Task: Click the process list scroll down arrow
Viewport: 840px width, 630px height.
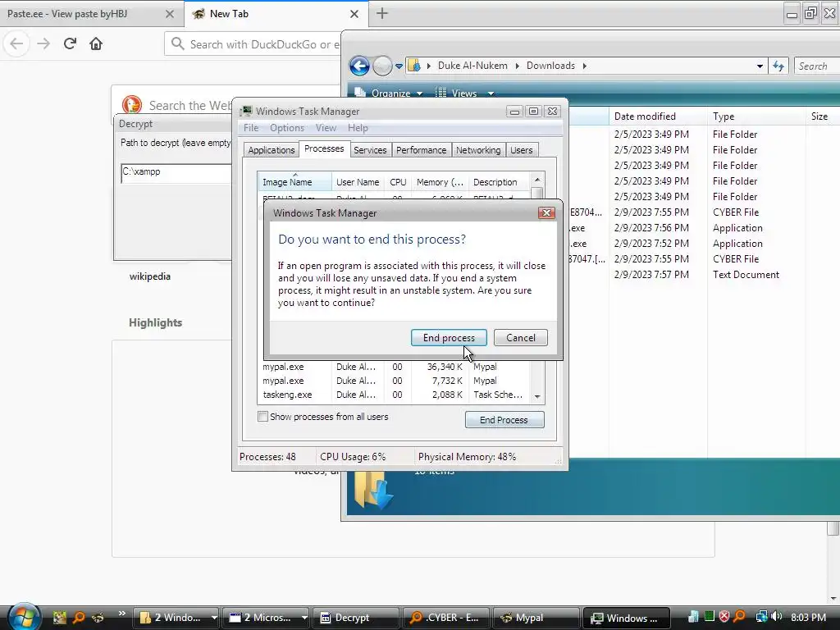Action: (536, 396)
